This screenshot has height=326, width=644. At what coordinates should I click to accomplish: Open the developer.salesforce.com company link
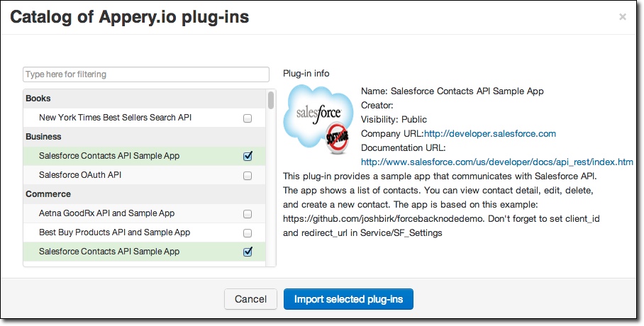(x=490, y=133)
